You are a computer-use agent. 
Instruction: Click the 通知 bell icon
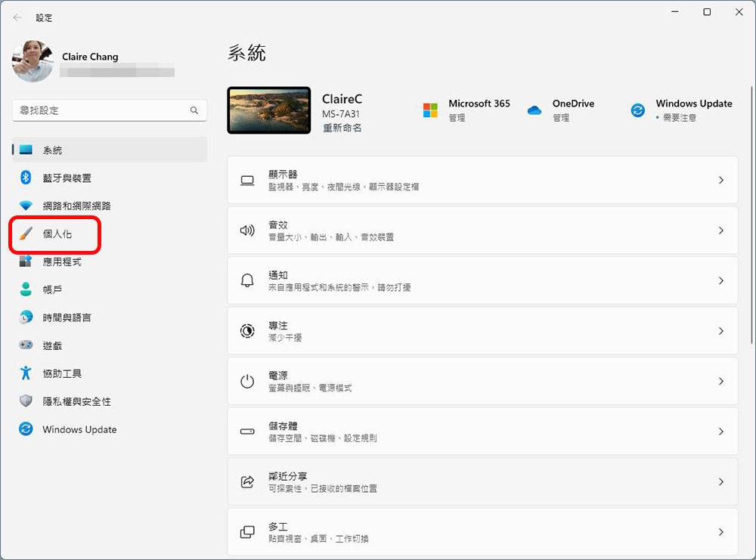click(246, 280)
